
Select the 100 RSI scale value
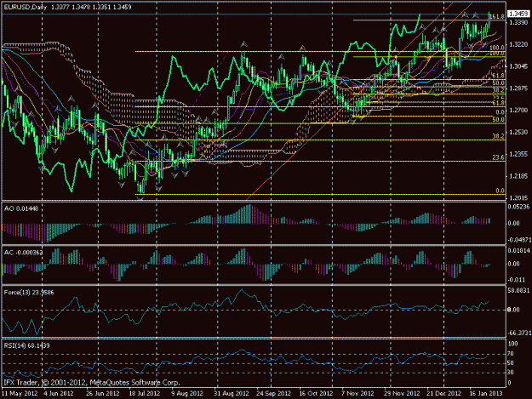click(x=513, y=344)
